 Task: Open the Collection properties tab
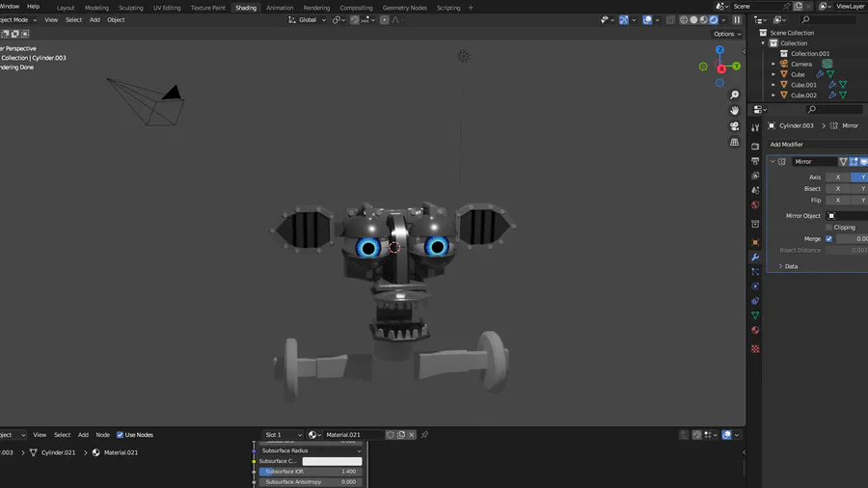click(x=755, y=224)
